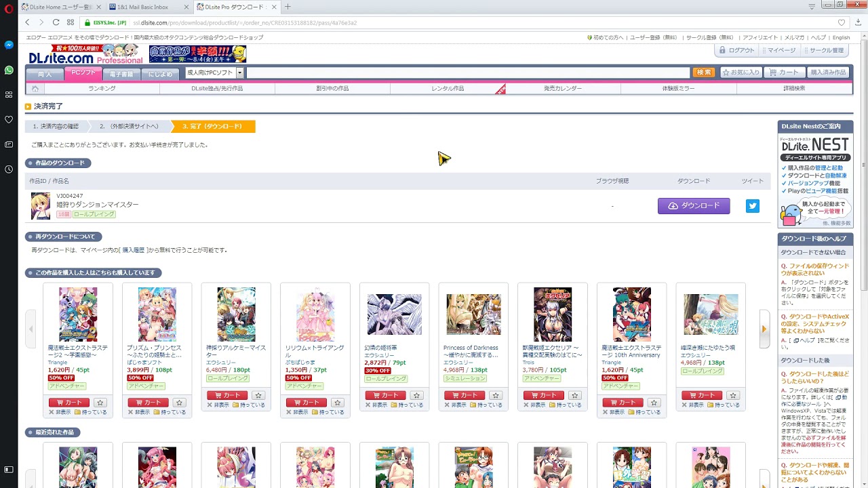This screenshot has width=868, height=488.
Task: Favorite Princess of Darkness with star
Action: coord(496,395)
